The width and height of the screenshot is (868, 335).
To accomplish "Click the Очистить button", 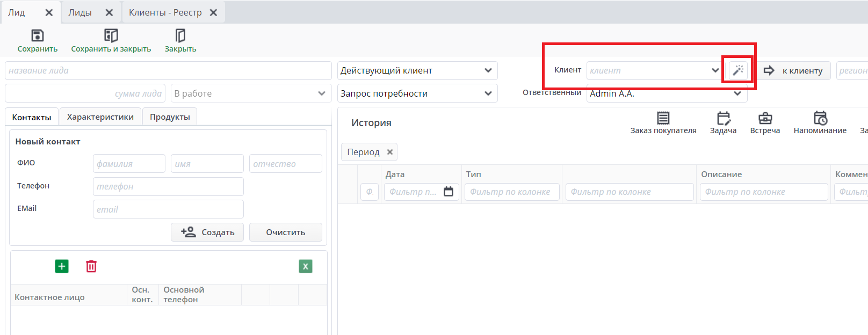I will (x=285, y=232).
